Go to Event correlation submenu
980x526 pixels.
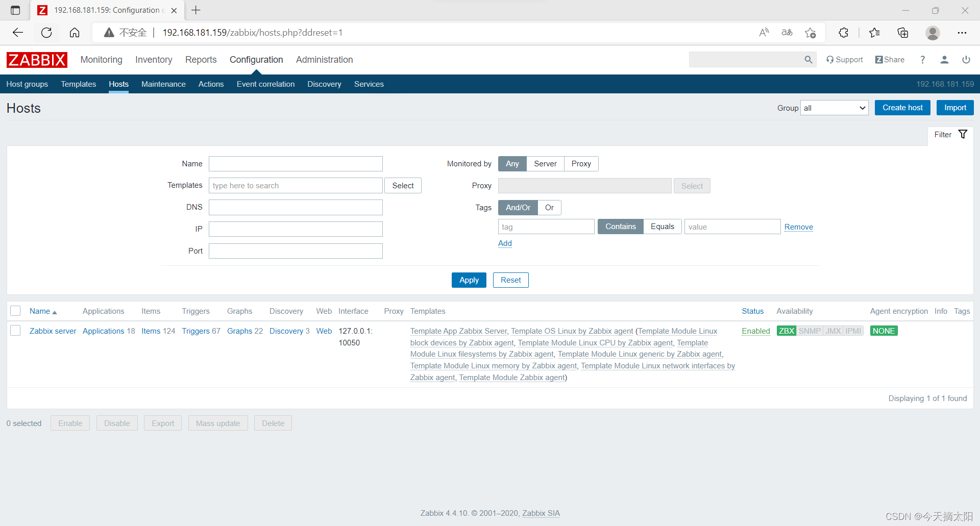click(x=265, y=84)
